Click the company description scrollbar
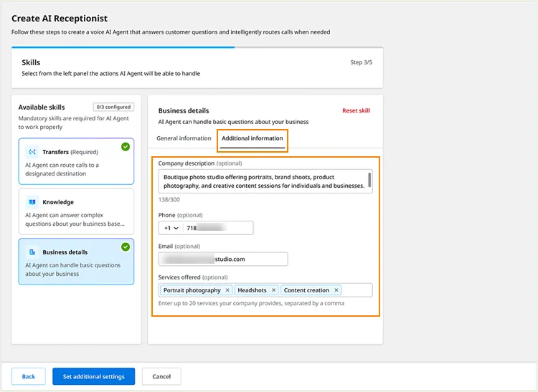This screenshot has height=392, width=538. (369, 180)
